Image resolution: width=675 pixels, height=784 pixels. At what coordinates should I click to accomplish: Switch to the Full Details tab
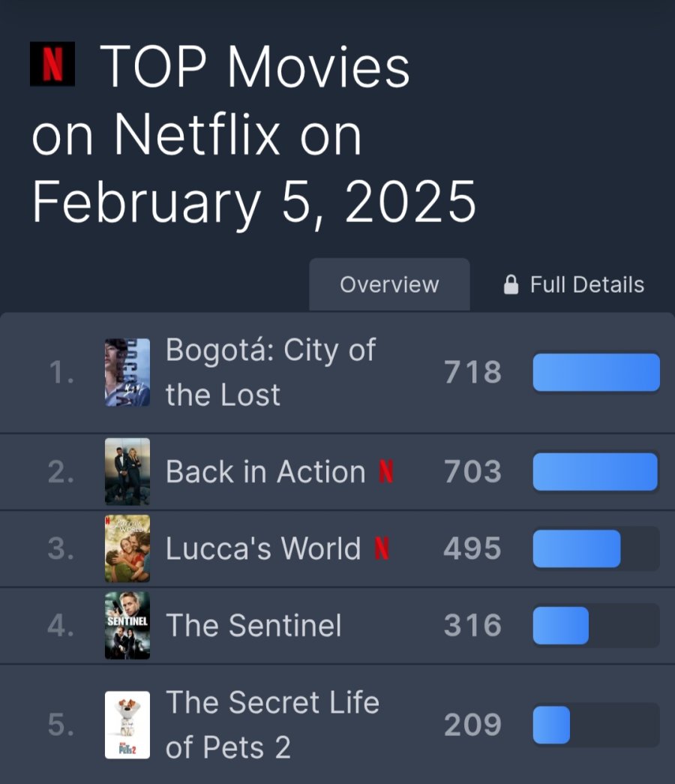(574, 284)
